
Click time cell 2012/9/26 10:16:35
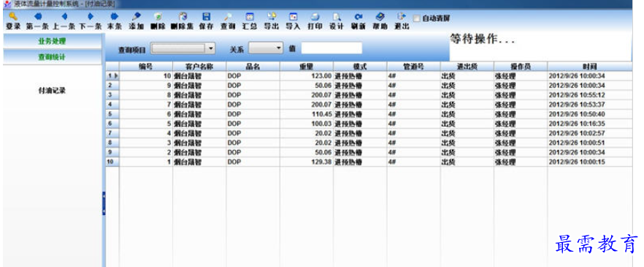tap(590, 124)
